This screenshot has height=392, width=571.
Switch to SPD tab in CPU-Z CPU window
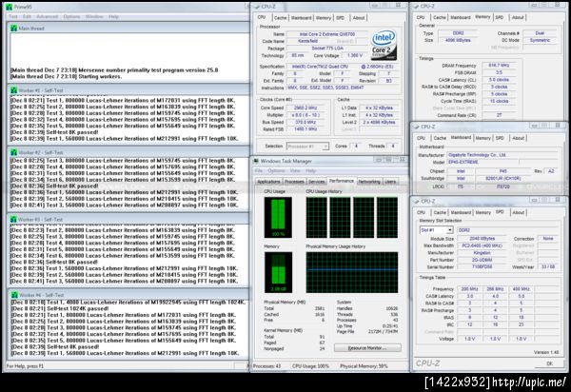[340, 18]
